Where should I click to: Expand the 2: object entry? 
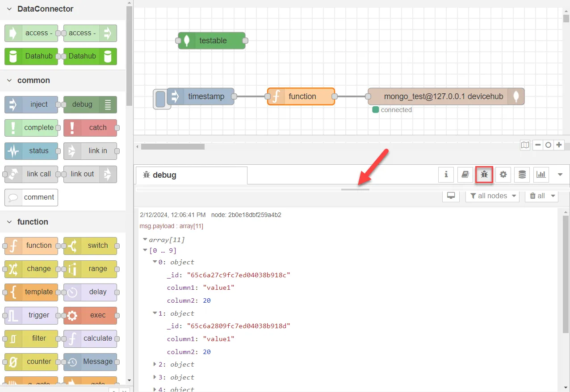[155, 364]
